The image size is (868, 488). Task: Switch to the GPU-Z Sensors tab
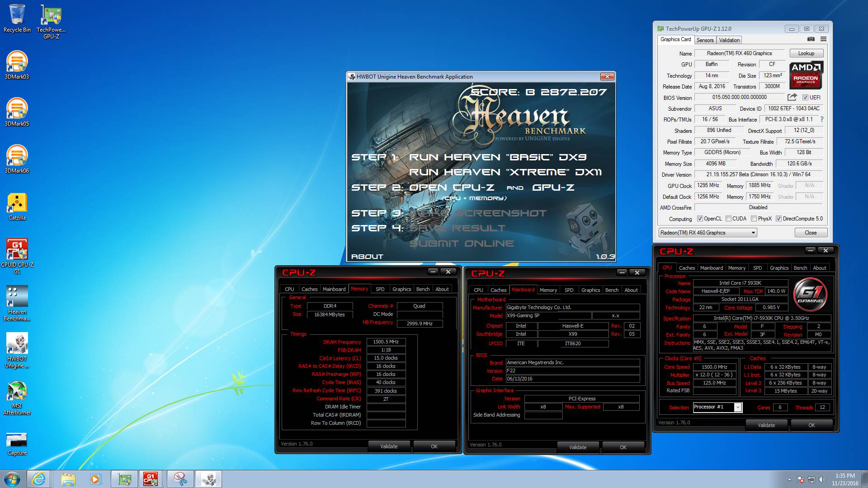pyautogui.click(x=705, y=40)
